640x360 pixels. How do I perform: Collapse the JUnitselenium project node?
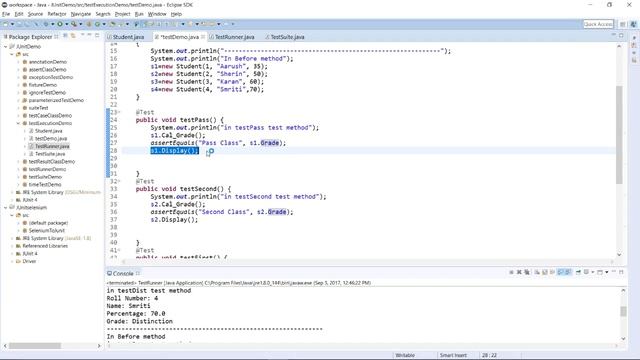(6, 207)
